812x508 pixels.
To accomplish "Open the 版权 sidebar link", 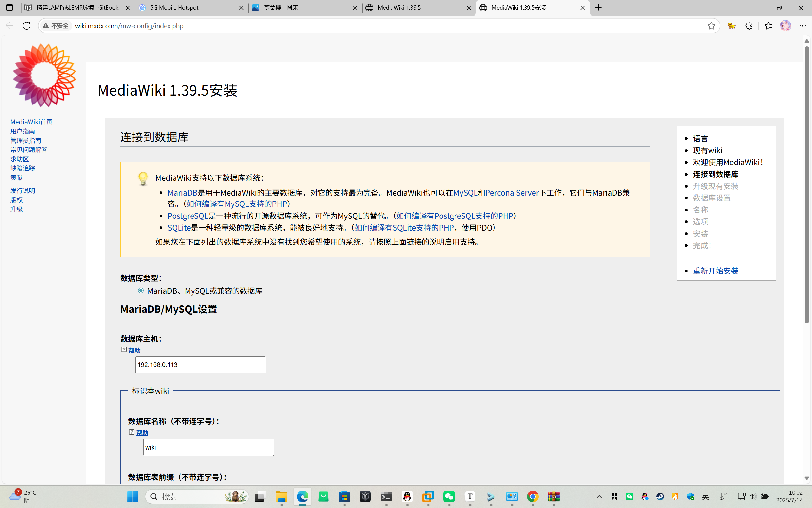I will (16, 200).
